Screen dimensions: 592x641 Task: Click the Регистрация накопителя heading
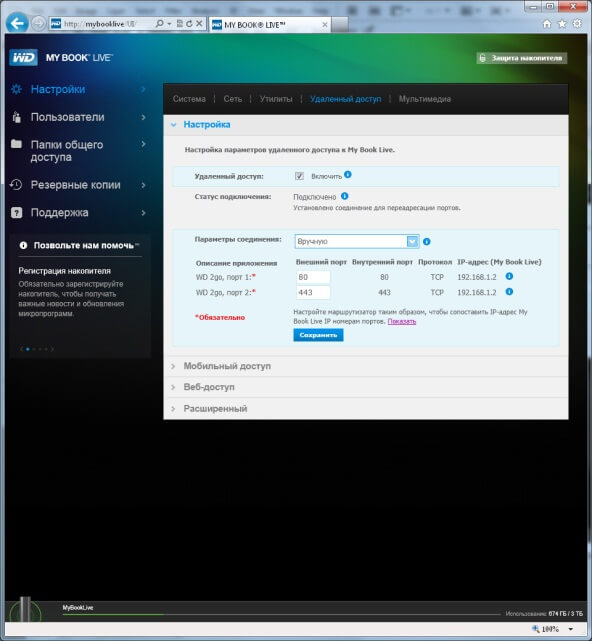64,271
